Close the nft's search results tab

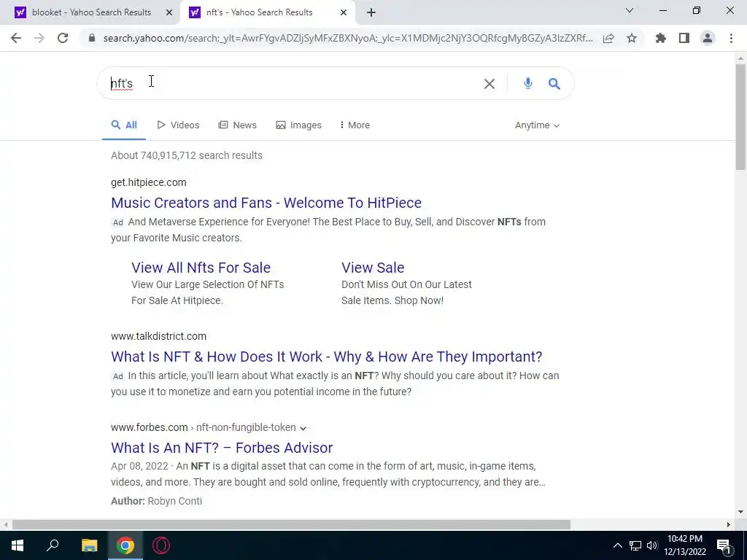click(x=344, y=13)
